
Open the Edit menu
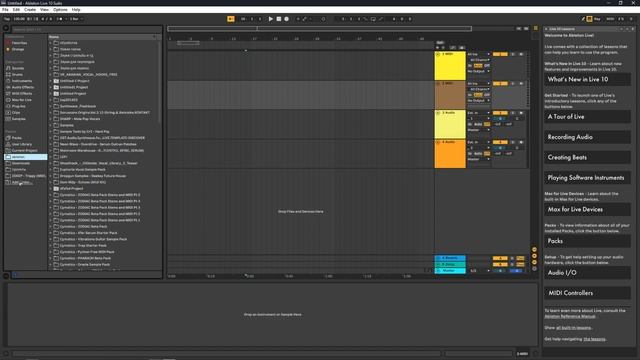point(16,9)
